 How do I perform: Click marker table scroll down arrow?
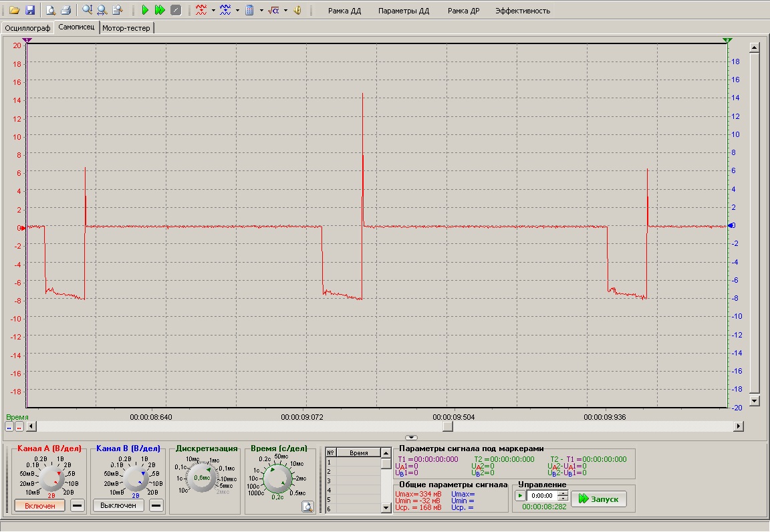386,508
